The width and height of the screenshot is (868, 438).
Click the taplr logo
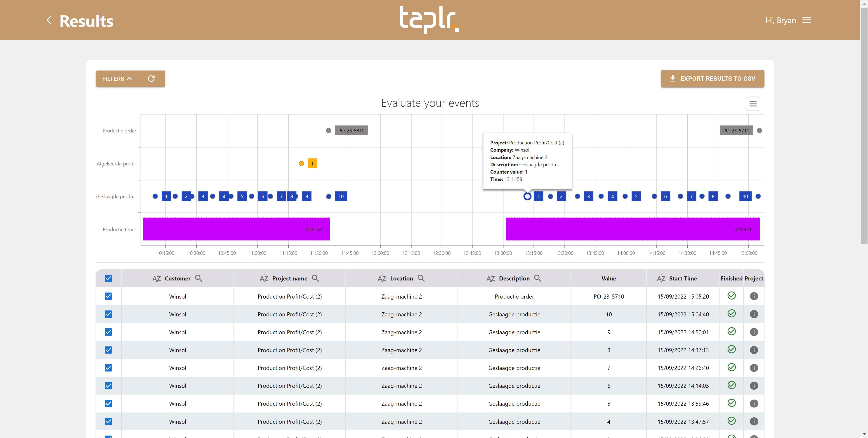pyautogui.click(x=430, y=19)
